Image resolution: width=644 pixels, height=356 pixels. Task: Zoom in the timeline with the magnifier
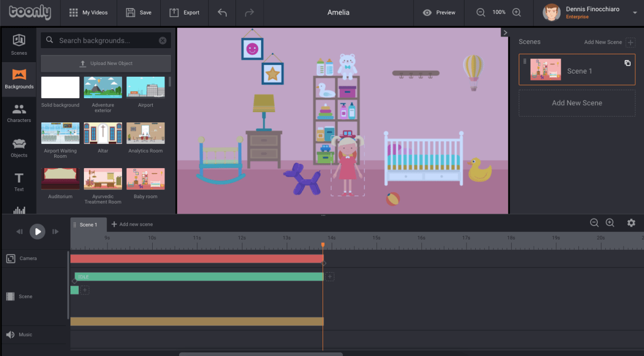point(610,223)
